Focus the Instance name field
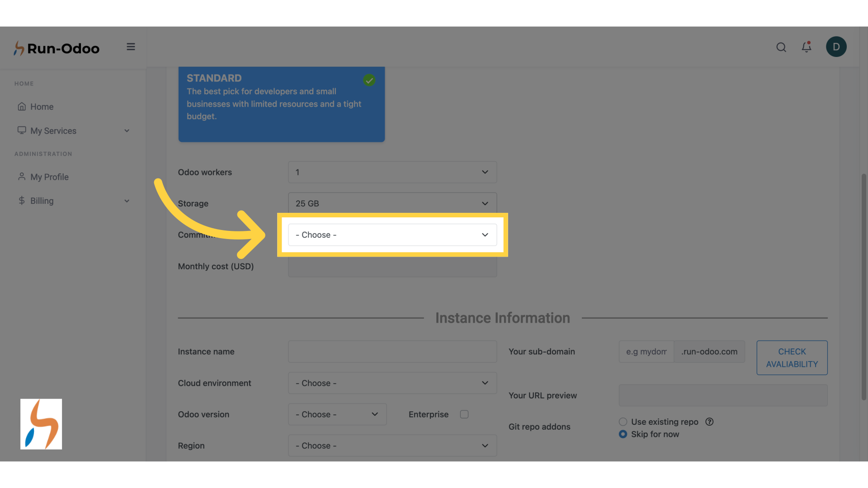Viewport: 868px width, 488px height. [x=392, y=352]
